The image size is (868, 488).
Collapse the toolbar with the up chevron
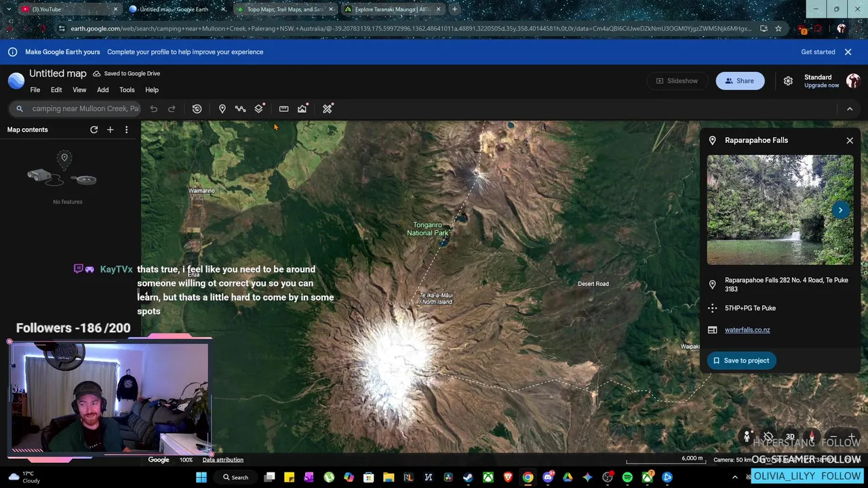(850, 108)
